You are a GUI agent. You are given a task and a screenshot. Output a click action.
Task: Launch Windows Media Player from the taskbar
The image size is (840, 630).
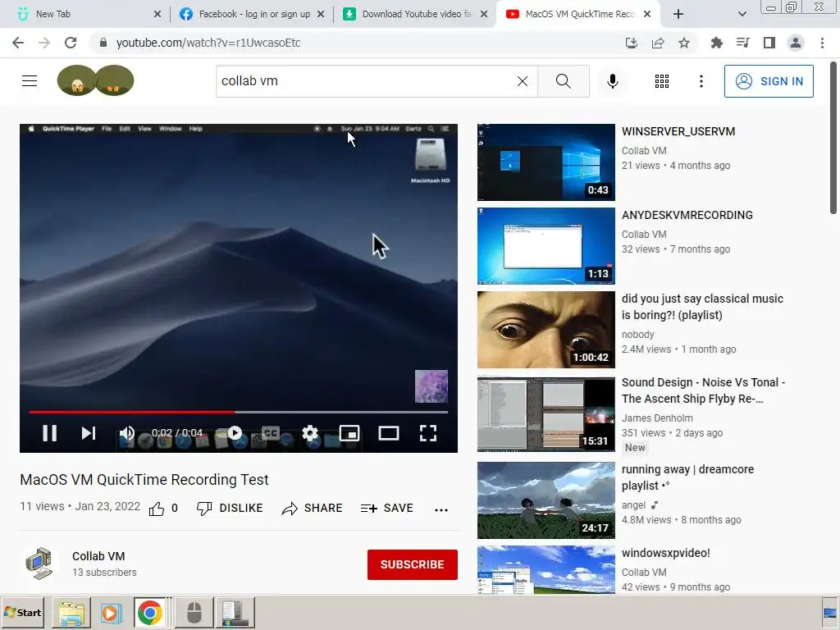pyautogui.click(x=111, y=612)
